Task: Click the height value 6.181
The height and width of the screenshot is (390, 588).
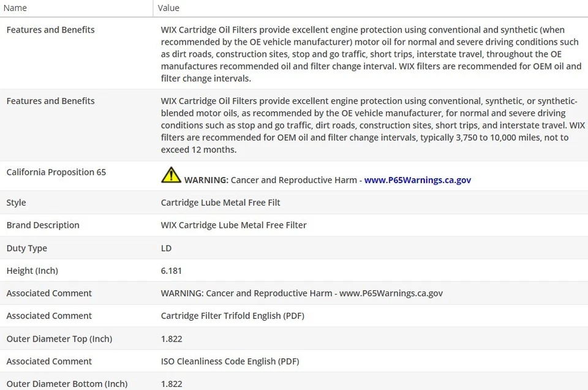Action: [171, 271]
